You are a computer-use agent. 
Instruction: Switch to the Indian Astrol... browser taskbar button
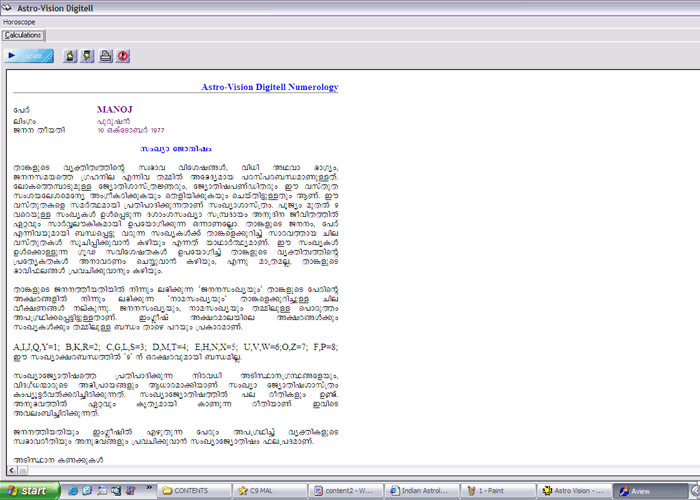pyautogui.click(x=422, y=491)
